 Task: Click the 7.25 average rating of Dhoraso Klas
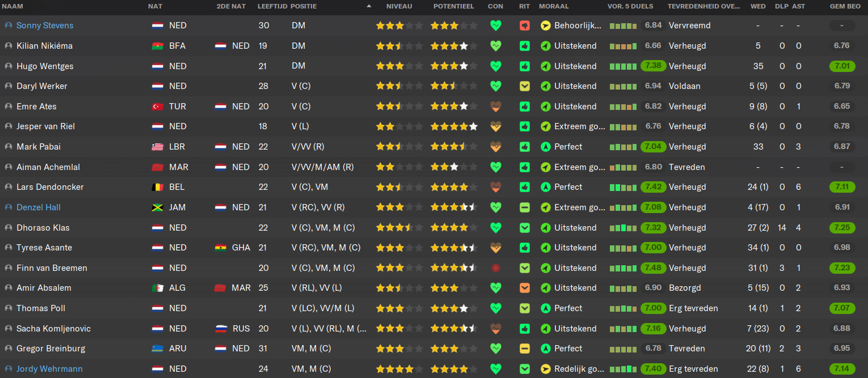(842, 228)
